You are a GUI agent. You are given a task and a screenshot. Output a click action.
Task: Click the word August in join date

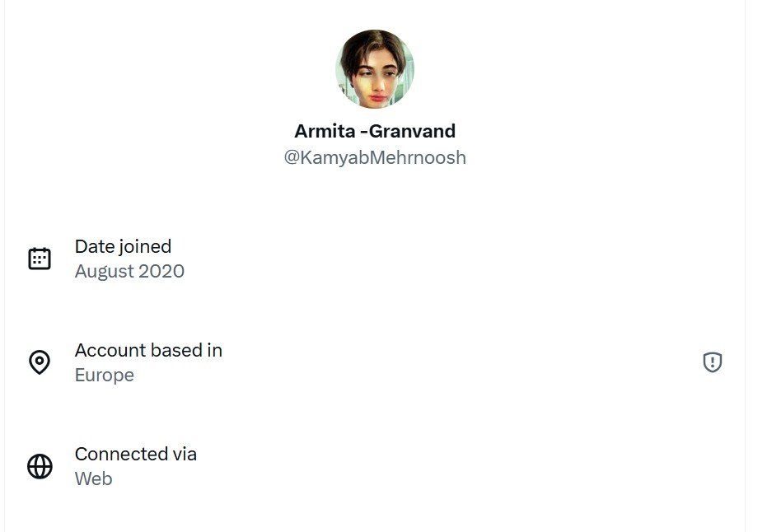tap(104, 271)
